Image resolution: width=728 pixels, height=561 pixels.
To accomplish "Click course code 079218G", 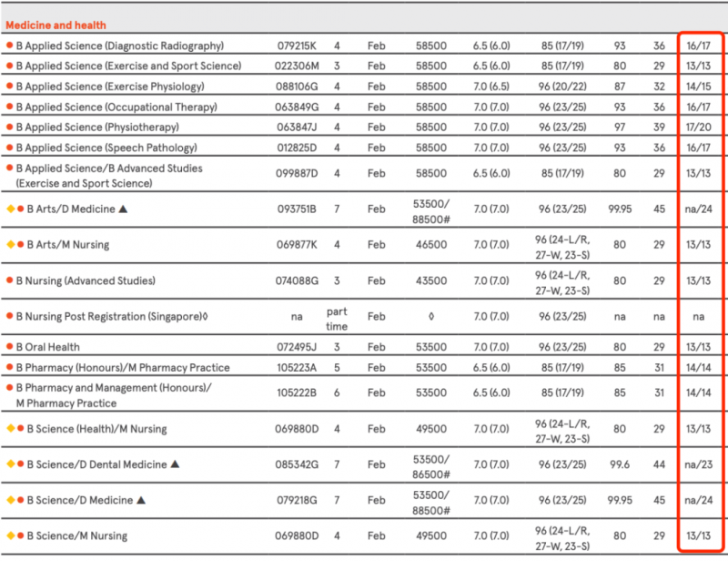I will [x=297, y=500].
